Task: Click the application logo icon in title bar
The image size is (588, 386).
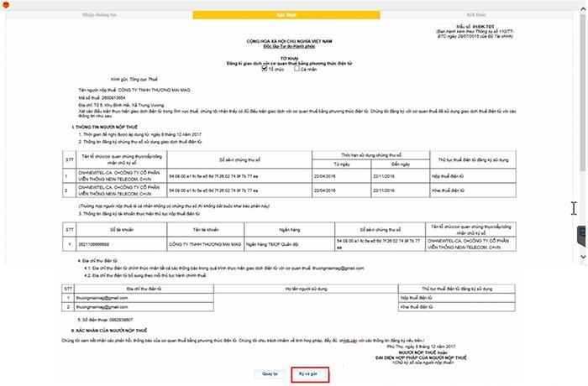Action: pos(6,5)
